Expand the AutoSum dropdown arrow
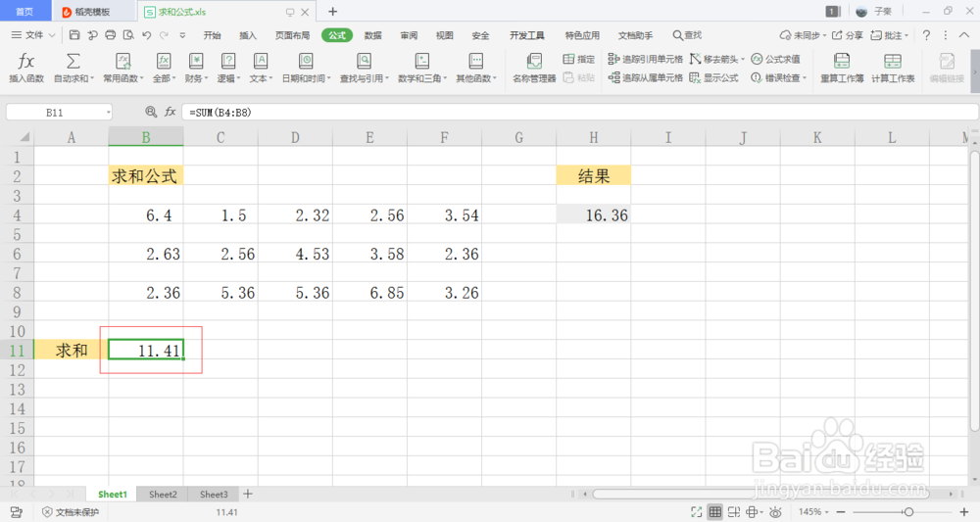 (92, 78)
